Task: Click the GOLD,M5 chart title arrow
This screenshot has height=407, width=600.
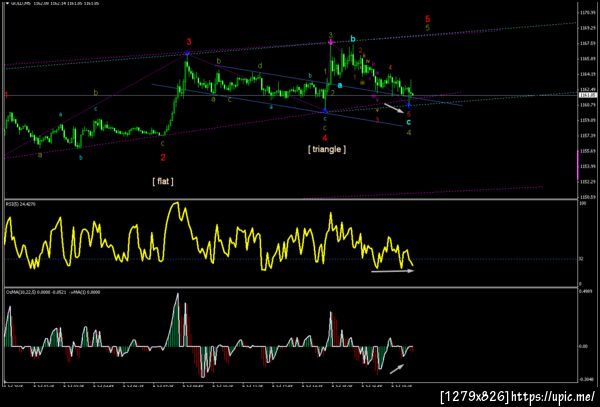Action: [7, 3]
